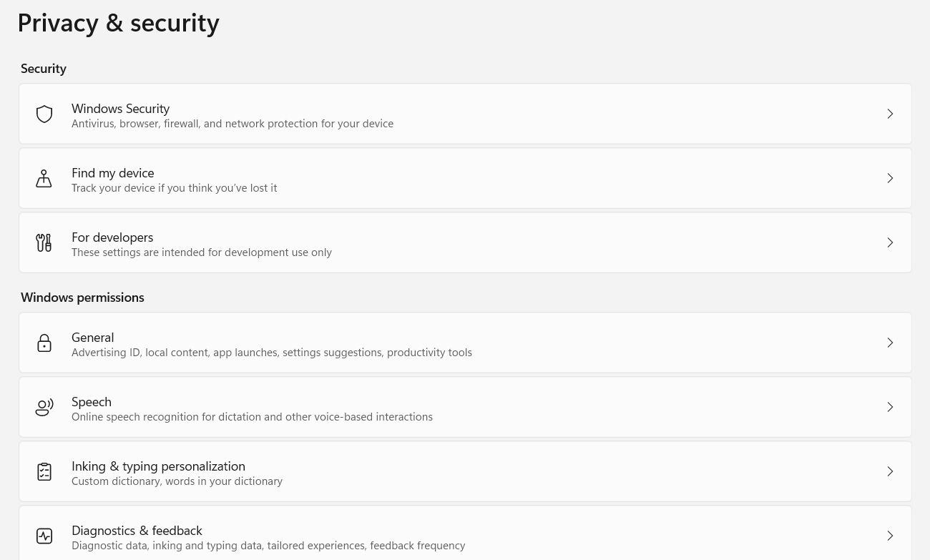Expand the Windows Security row chevron
Image resolution: width=930 pixels, height=560 pixels.
890,114
